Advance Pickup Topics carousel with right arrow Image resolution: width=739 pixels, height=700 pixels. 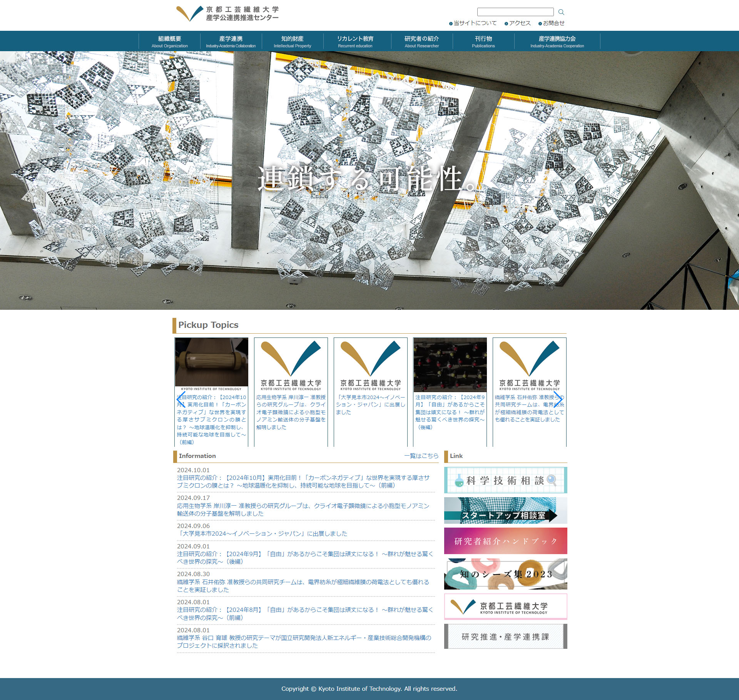click(x=558, y=399)
